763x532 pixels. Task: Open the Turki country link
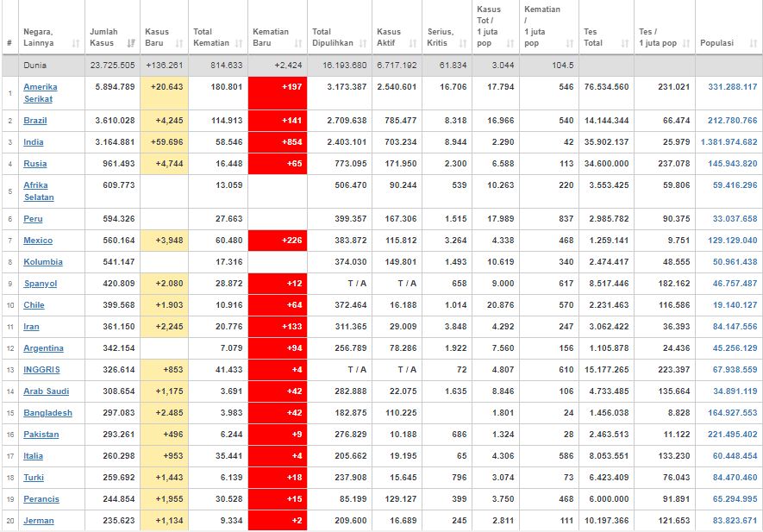pyautogui.click(x=34, y=477)
